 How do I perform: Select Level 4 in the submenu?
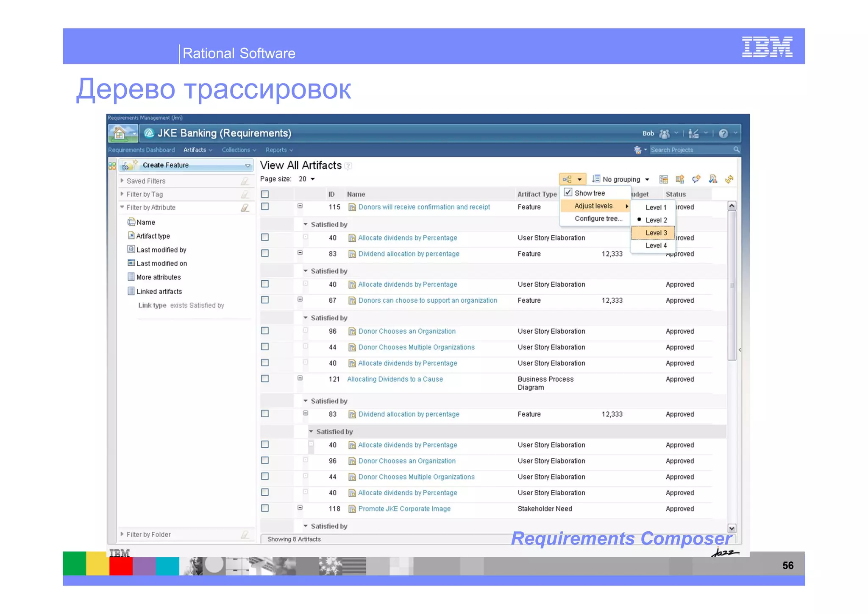653,246
